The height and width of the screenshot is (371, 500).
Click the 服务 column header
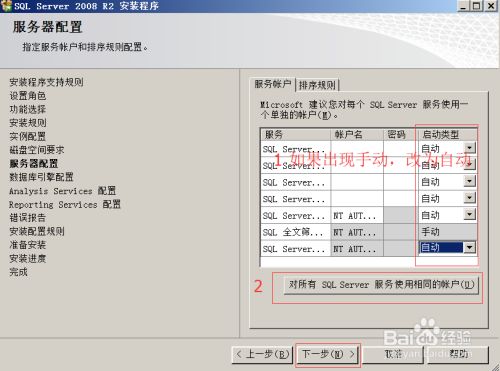click(296, 134)
